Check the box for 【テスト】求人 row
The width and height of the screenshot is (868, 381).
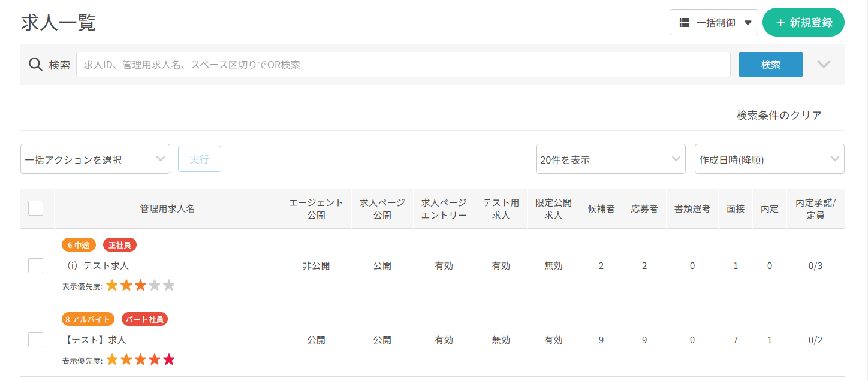point(36,340)
